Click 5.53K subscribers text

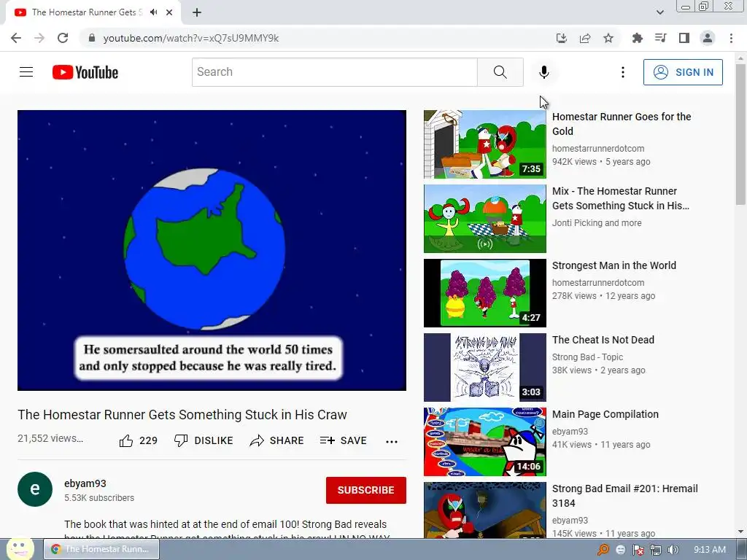point(99,497)
